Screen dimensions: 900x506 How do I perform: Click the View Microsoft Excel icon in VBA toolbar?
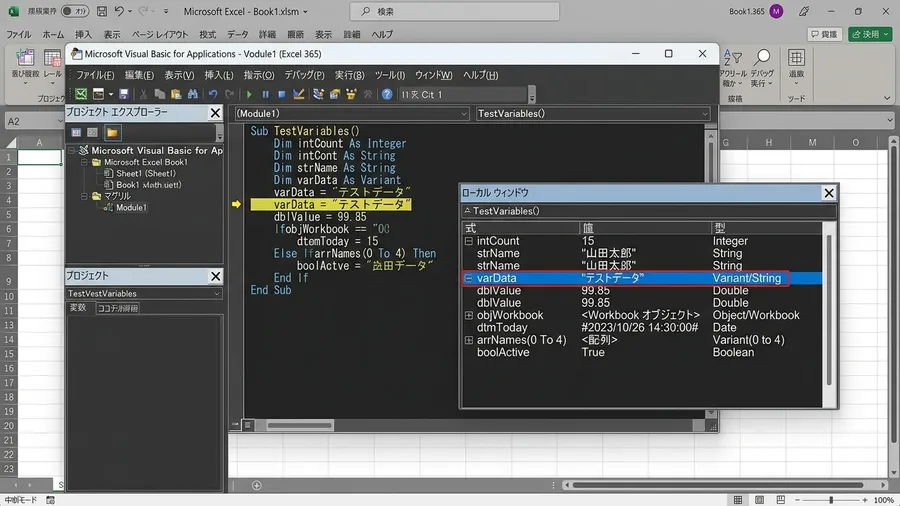pyautogui.click(x=81, y=94)
